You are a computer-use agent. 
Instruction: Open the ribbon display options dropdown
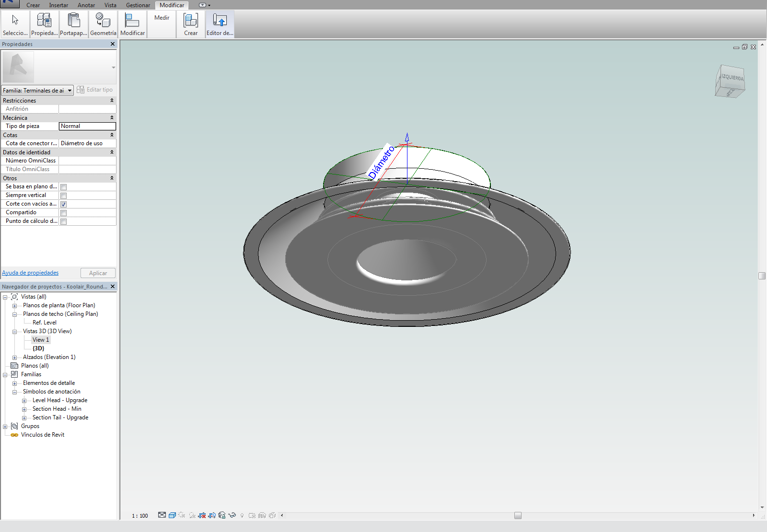[x=205, y=5]
